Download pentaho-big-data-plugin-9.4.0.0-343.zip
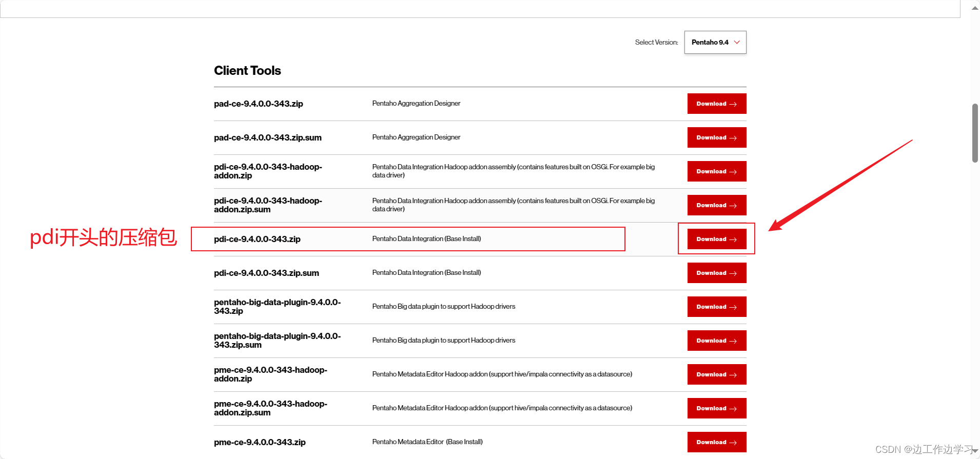Image resolution: width=980 pixels, height=459 pixels. (x=717, y=307)
